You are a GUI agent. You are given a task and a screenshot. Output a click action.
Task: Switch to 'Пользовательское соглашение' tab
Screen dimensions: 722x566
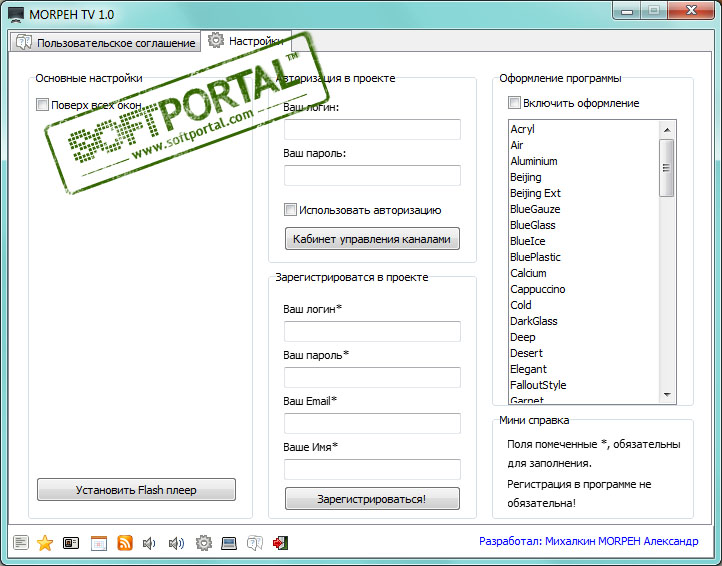pyautogui.click(x=105, y=42)
